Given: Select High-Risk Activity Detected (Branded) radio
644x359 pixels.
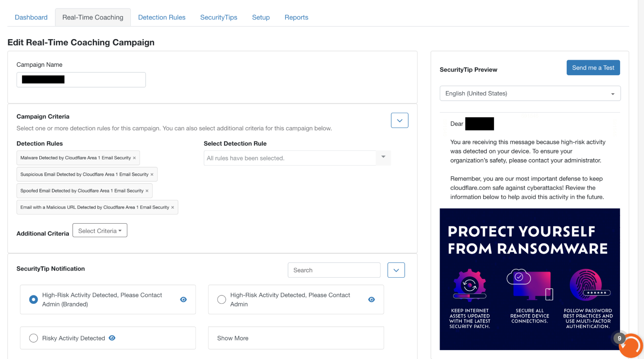Looking at the screenshot, I should [x=34, y=299].
